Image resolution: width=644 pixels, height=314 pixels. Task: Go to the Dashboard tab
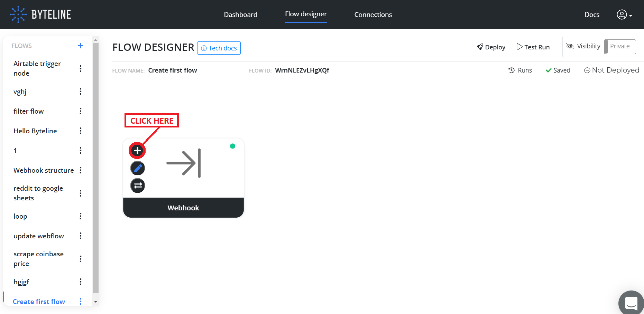241,15
